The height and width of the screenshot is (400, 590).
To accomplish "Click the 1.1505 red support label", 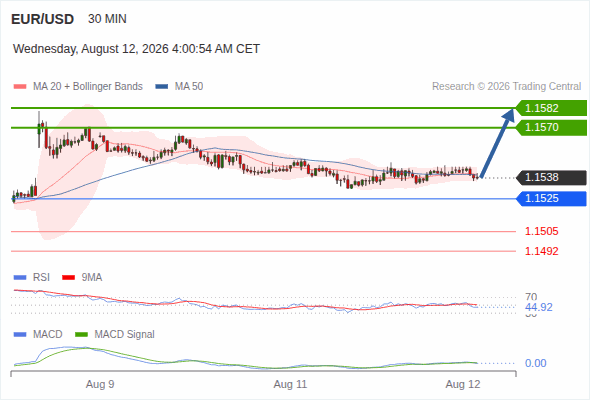I will [541, 231].
